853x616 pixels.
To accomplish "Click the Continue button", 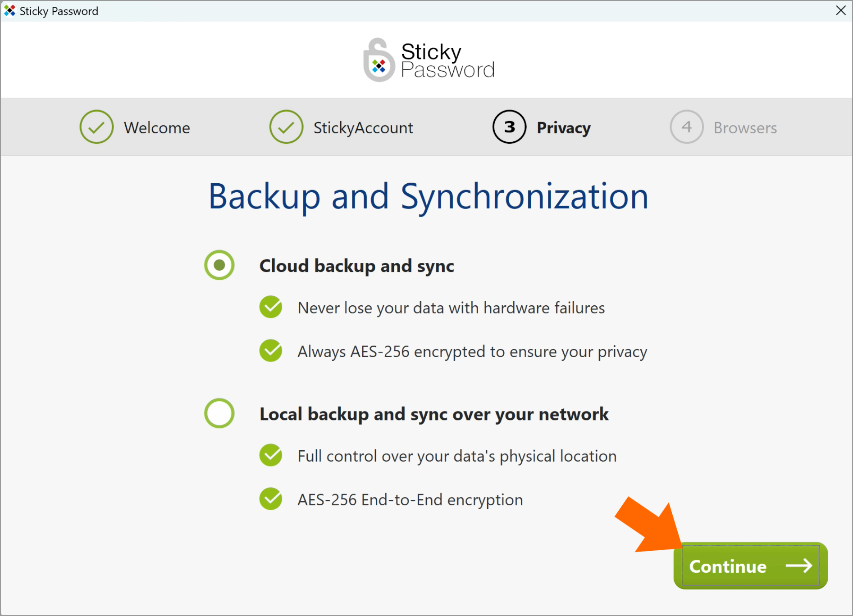I will (750, 566).
